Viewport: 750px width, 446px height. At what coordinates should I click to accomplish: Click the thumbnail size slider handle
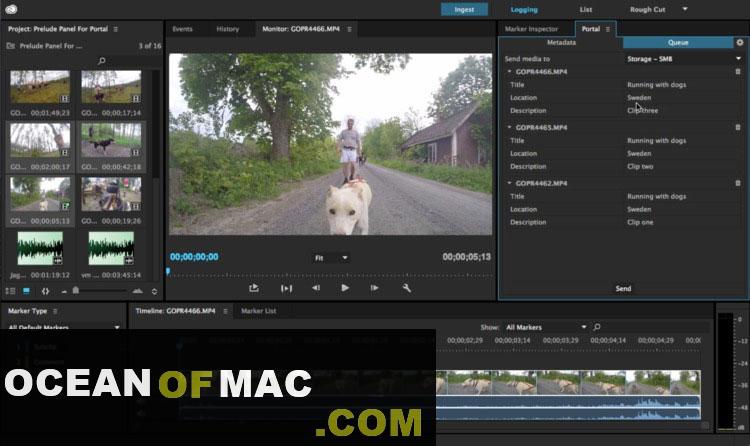tap(76, 290)
